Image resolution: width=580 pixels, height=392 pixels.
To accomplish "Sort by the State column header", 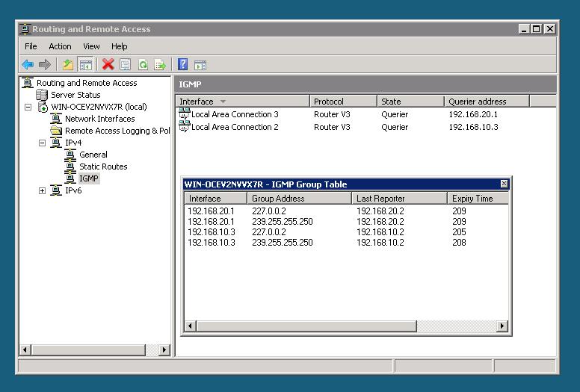I will (x=410, y=102).
